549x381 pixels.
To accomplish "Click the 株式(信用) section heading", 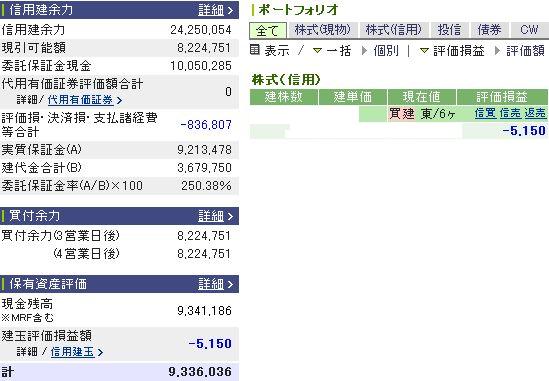I will tap(286, 79).
